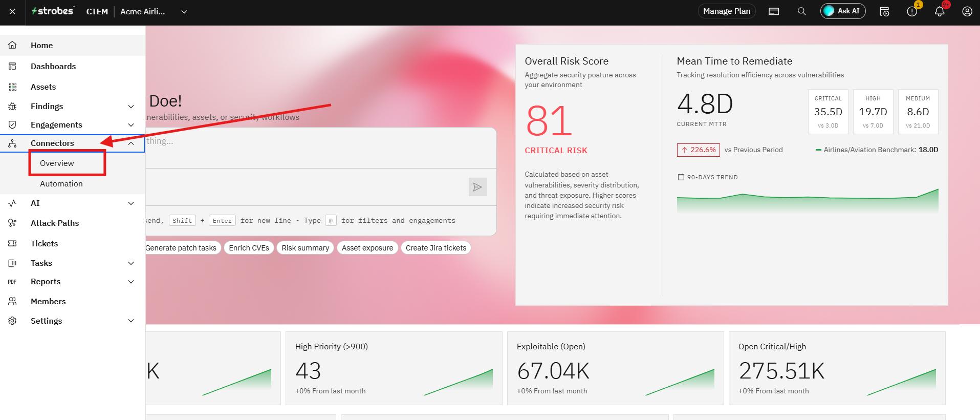
Task: Choose the Generate patch tasks suggestion
Action: (183, 248)
